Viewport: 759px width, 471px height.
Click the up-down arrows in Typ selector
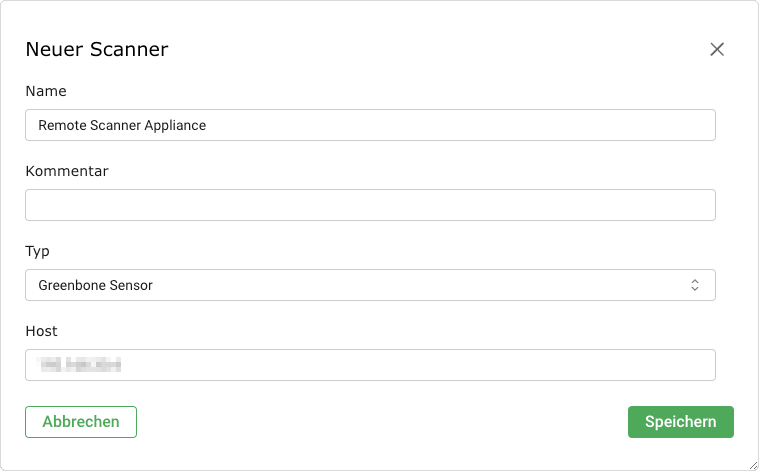[x=695, y=285]
